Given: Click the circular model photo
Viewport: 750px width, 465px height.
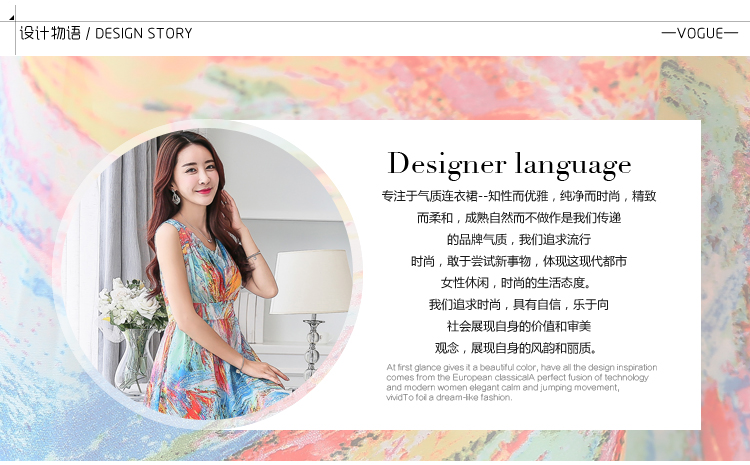Looking at the screenshot, I should 207,273.
